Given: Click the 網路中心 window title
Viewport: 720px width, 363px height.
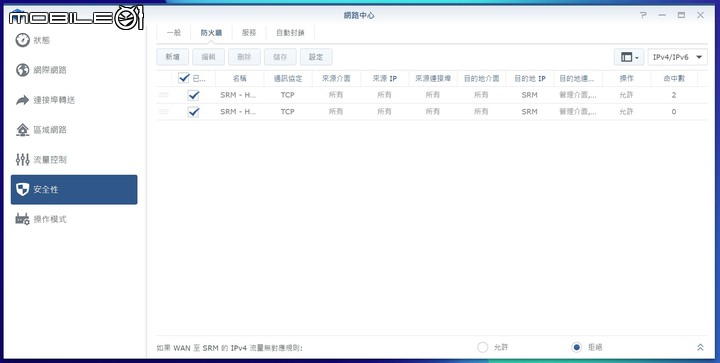Looking at the screenshot, I should [359, 15].
